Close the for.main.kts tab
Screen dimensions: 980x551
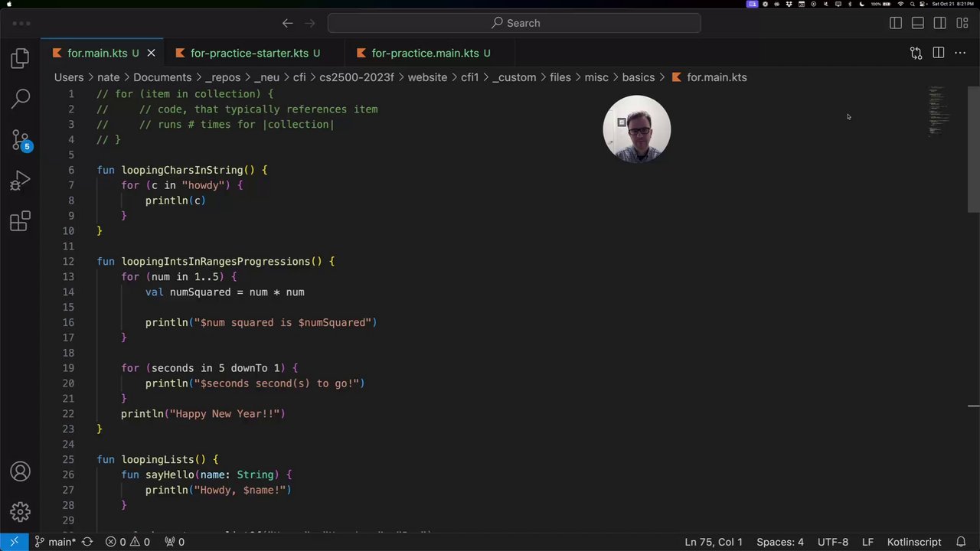tap(151, 53)
